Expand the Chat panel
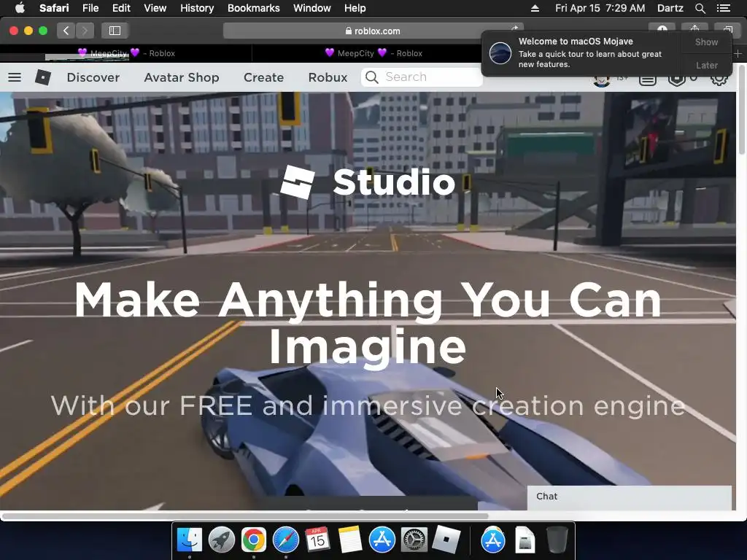Image resolution: width=747 pixels, height=560 pixels. [629, 497]
